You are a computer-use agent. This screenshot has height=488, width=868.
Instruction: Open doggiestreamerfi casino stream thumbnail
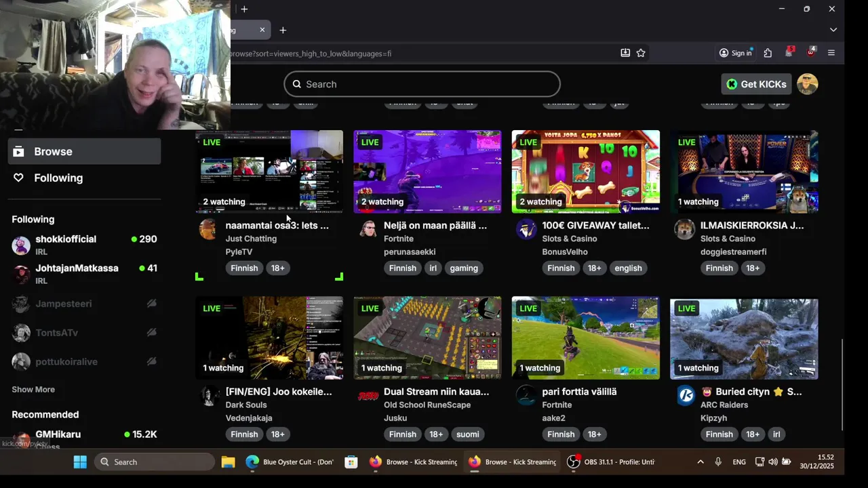click(x=744, y=171)
